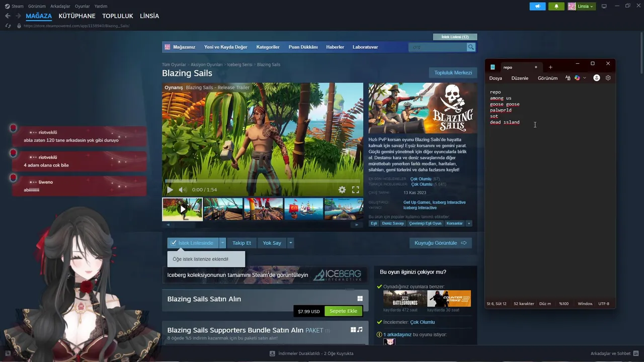Click the Iceberg collection banner
The height and width of the screenshot is (362, 644).
coord(265,275)
